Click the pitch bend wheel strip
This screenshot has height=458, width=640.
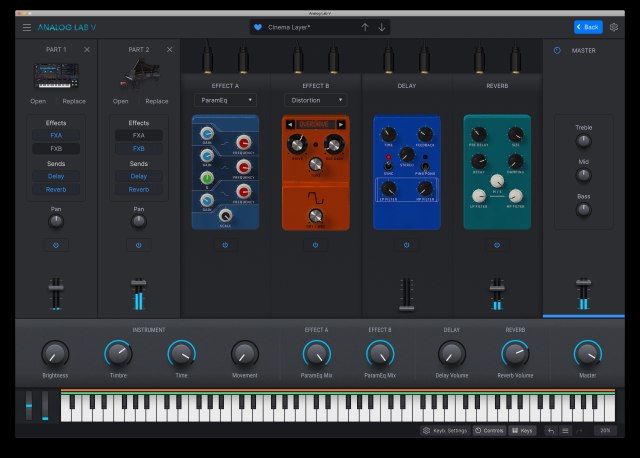[29, 405]
